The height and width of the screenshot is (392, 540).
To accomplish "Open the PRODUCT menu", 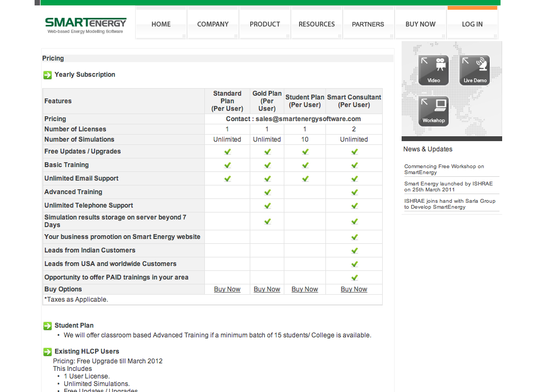I will point(265,24).
